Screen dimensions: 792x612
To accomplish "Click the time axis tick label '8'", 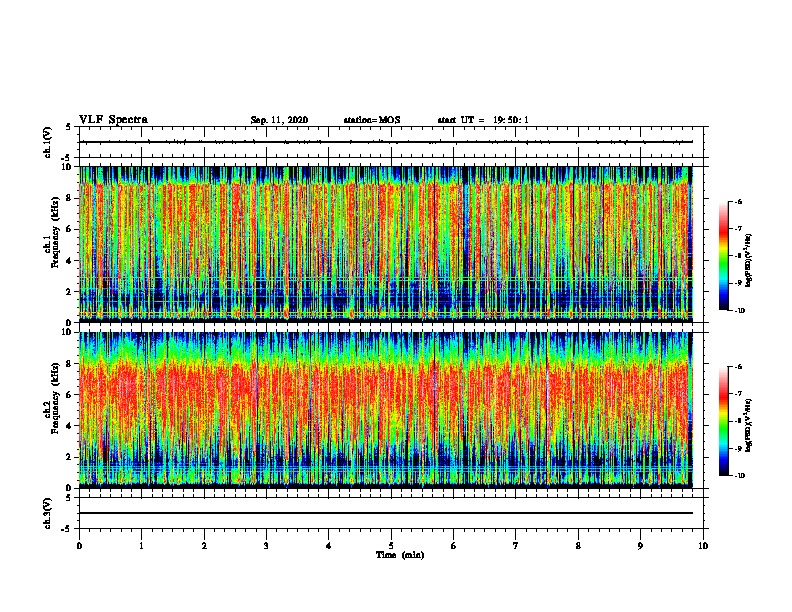I will pyautogui.click(x=578, y=546).
